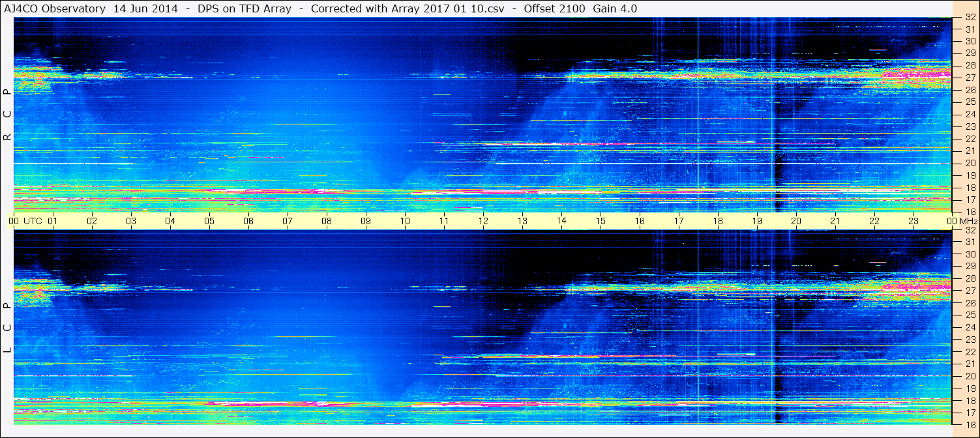980x438 pixels.
Task: Click 'Corrected with Array 2017 01 10.csv' text
Action: (407, 9)
